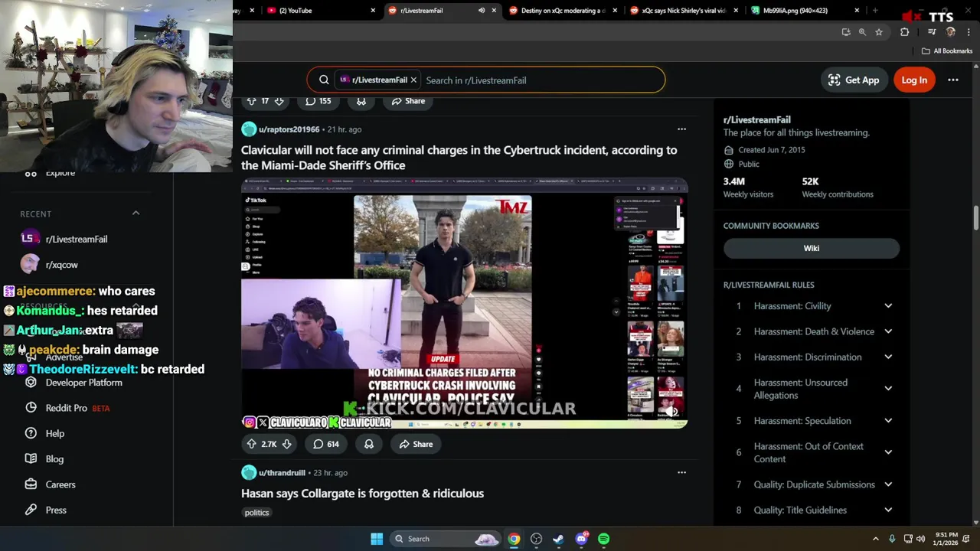Open a new browser tab
The height and width of the screenshot is (551, 980).
click(x=875, y=11)
